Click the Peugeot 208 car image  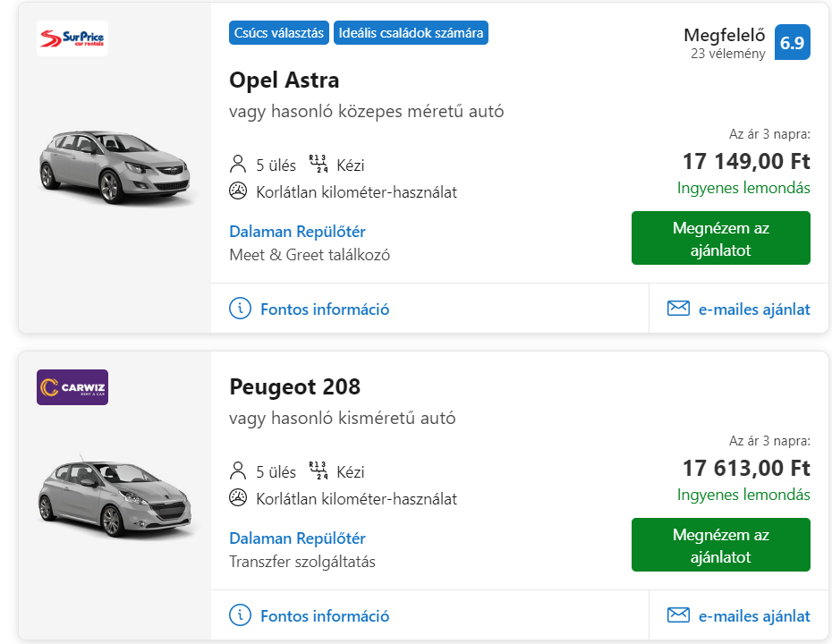[x=115, y=497]
